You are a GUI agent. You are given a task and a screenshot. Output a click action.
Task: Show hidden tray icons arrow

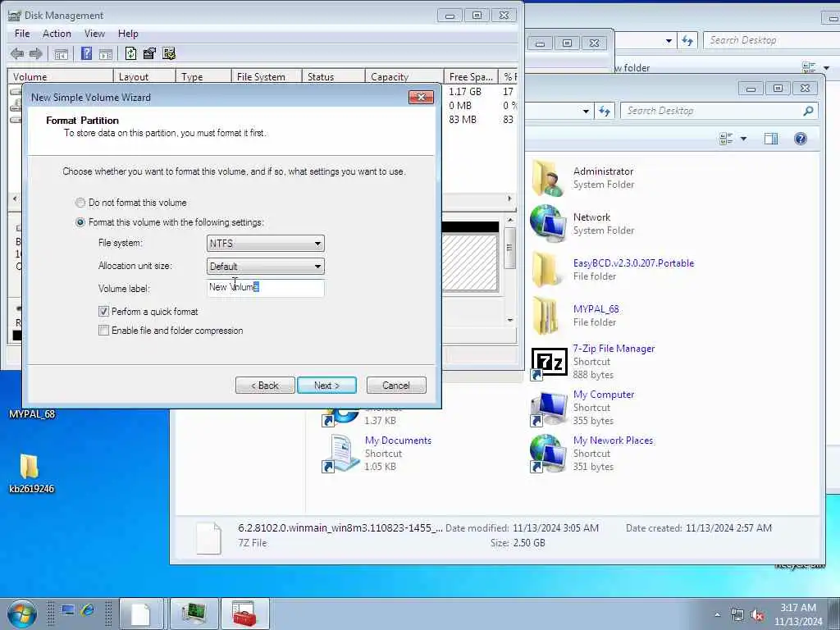click(717, 615)
